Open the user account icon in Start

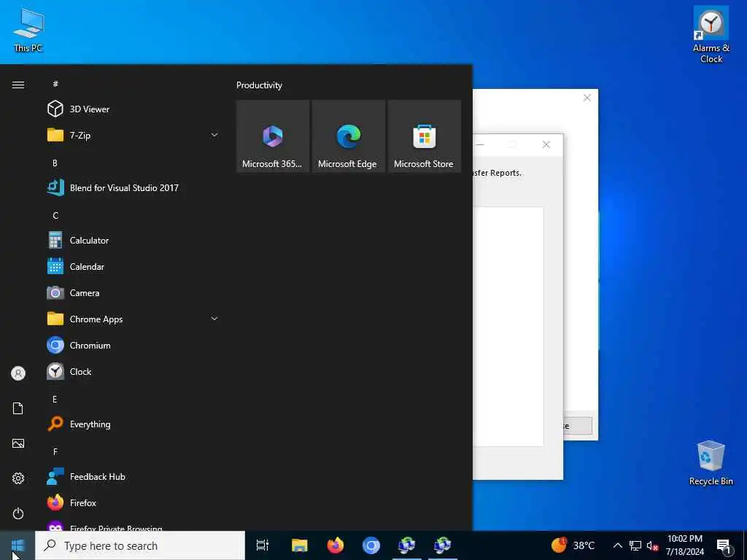18,373
